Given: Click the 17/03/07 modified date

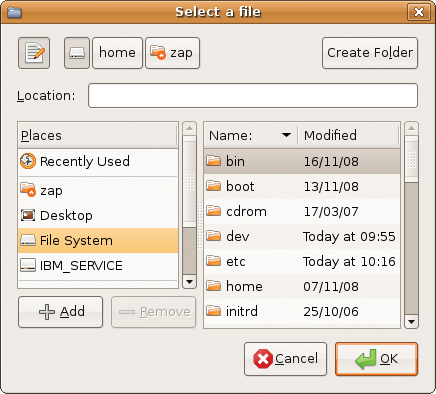Looking at the screenshot, I should [331, 212].
